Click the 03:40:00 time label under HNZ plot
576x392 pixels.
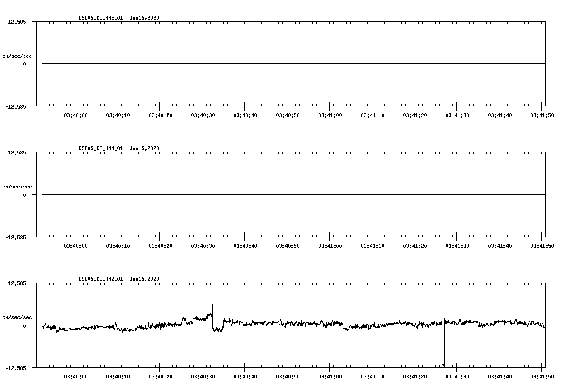75,376
